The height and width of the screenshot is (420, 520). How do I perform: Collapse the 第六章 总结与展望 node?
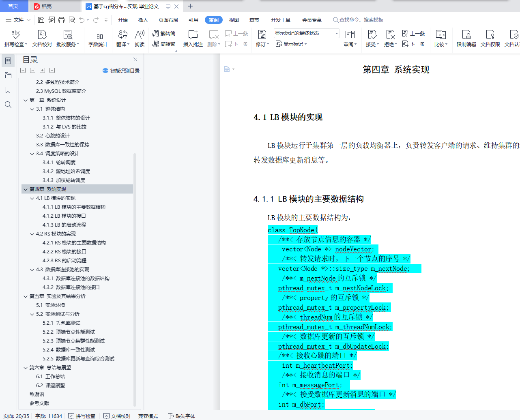click(26, 368)
